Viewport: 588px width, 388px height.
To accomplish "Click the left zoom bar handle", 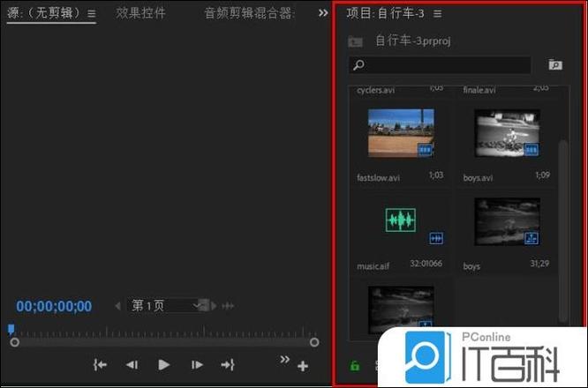I will [x=15, y=342].
